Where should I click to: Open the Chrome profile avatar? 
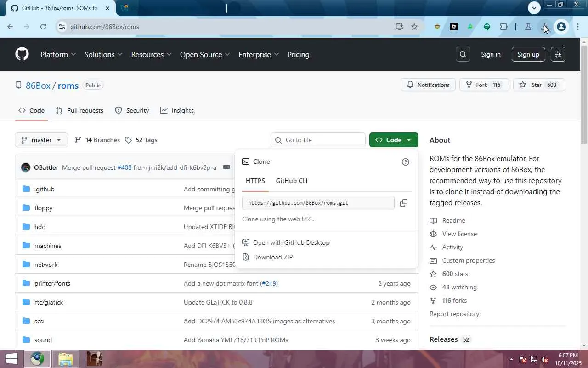click(x=561, y=27)
